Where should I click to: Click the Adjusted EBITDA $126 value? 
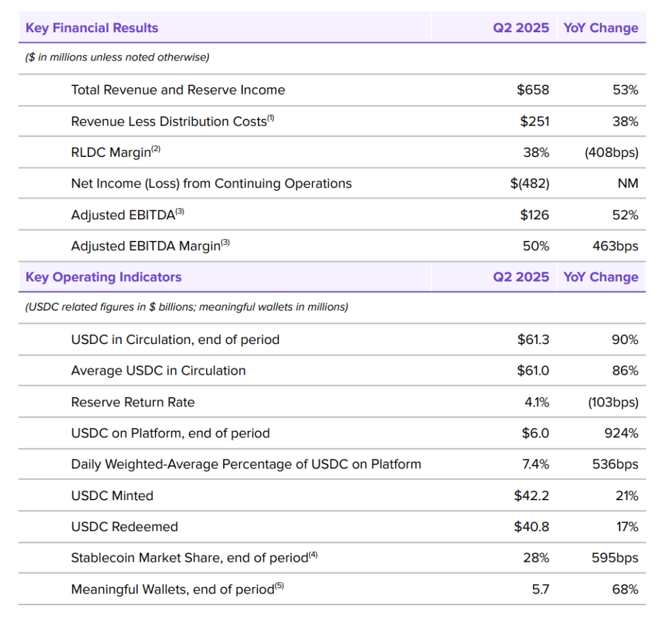[x=534, y=215]
